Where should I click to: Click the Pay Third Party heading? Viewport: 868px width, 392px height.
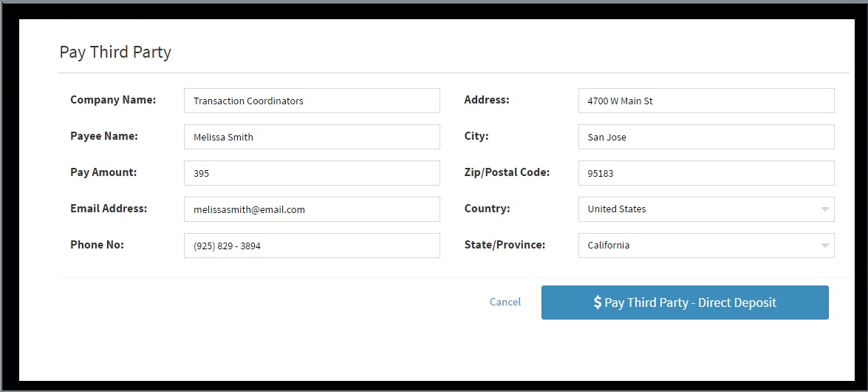pyautogui.click(x=115, y=52)
